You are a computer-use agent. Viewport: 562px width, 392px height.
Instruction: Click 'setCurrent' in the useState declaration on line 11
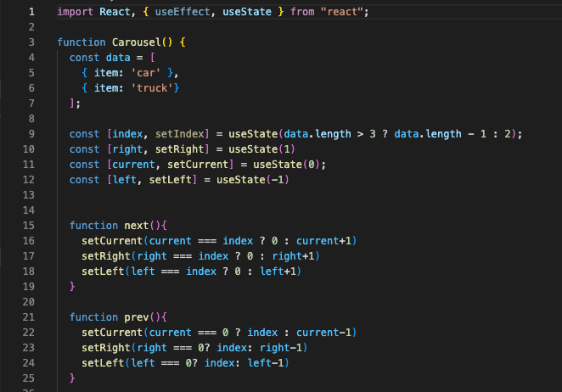click(198, 165)
